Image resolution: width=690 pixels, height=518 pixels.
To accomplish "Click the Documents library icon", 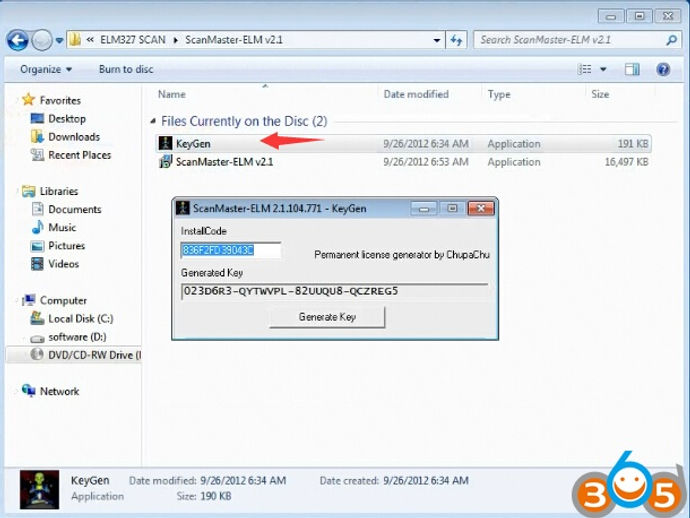I will pos(37,209).
